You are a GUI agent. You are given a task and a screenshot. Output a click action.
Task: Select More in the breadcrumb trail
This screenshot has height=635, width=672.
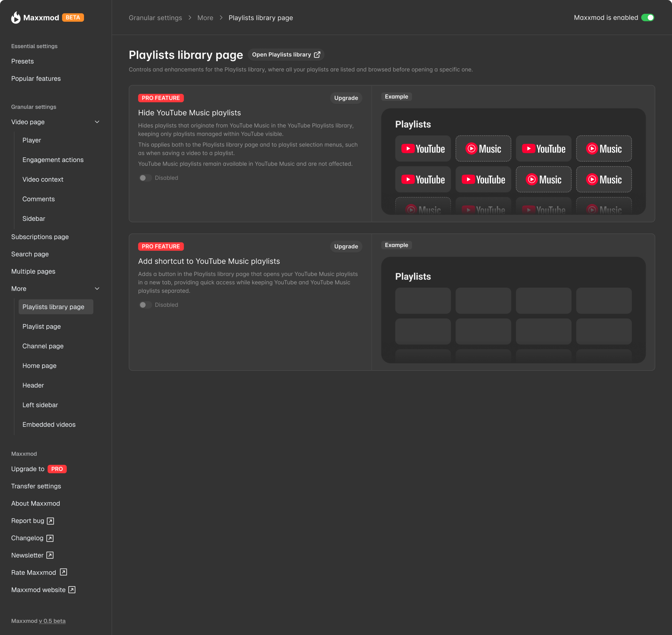(205, 18)
